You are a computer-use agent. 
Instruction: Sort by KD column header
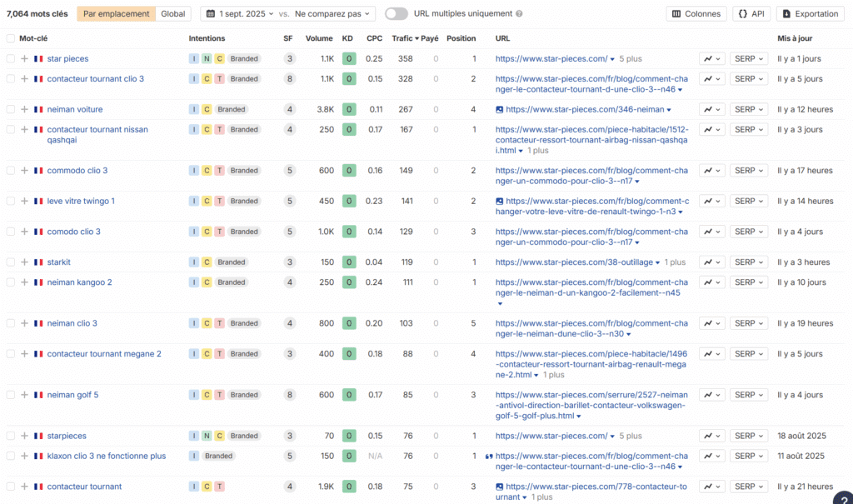click(347, 38)
